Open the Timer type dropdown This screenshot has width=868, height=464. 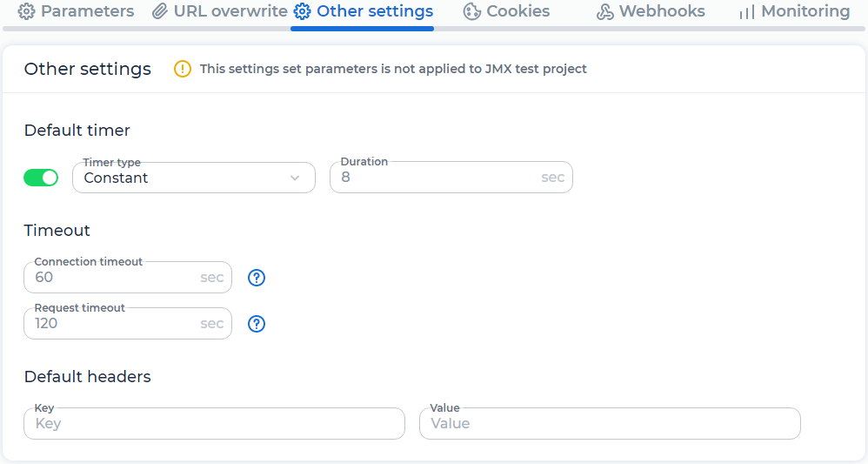pyautogui.click(x=194, y=178)
